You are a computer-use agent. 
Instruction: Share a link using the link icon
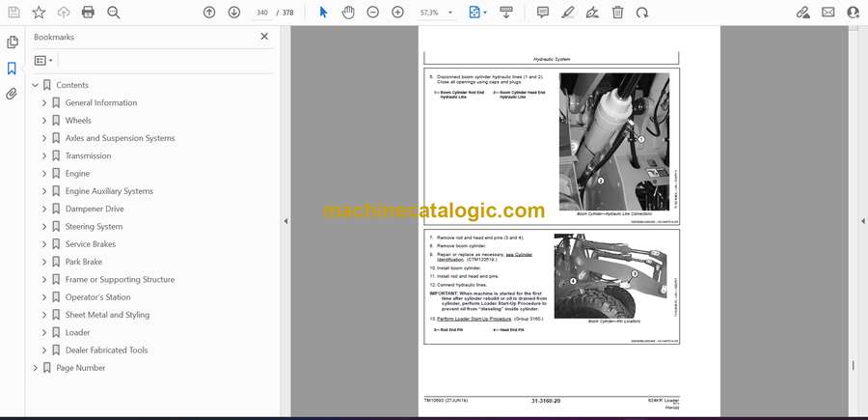point(803,13)
